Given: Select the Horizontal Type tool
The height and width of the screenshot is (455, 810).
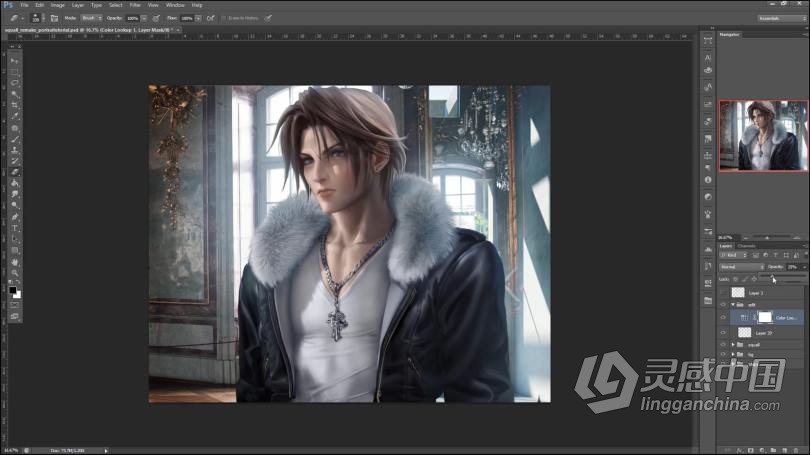Looking at the screenshot, I should click(14, 228).
